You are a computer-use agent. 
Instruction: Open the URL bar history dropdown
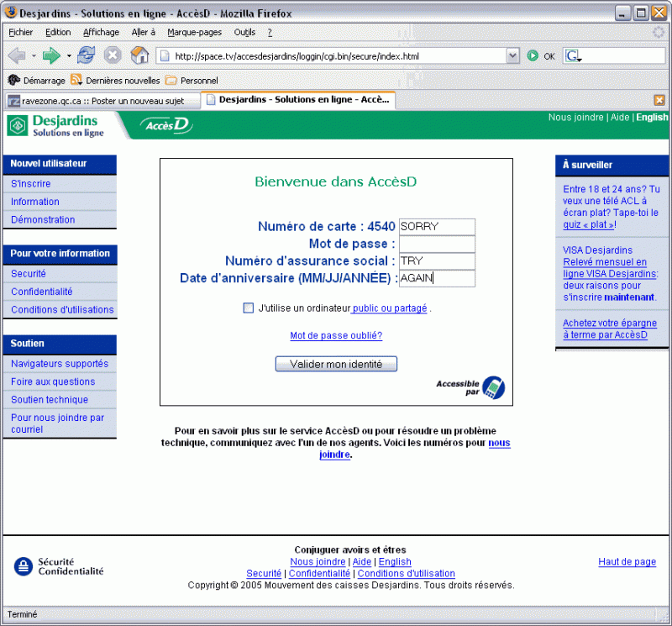(x=512, y=55)
